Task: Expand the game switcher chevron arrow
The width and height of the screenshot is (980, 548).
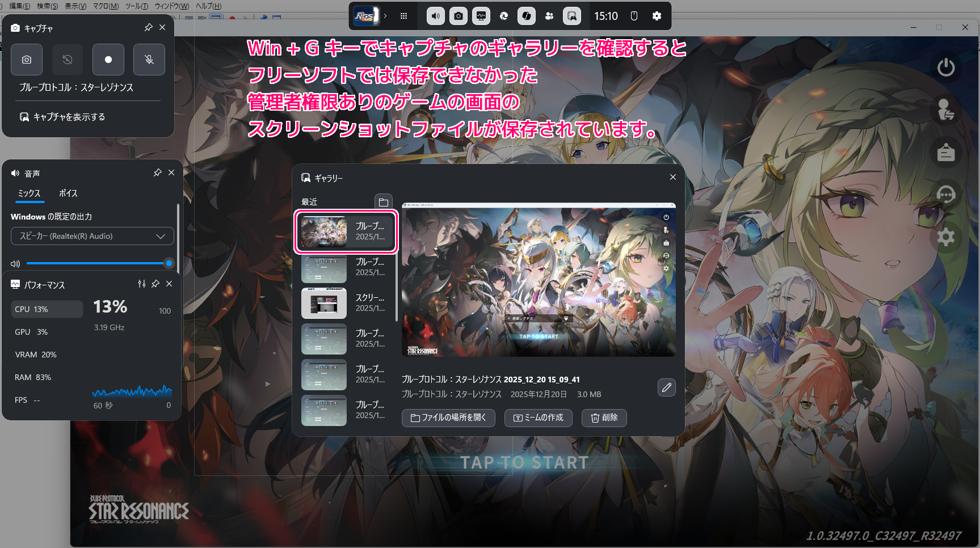Action: coord(385,16)
